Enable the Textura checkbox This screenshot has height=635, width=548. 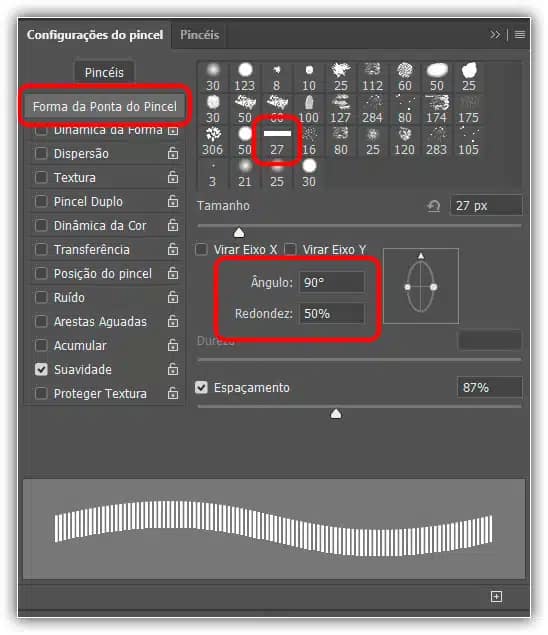pos(41,177)
